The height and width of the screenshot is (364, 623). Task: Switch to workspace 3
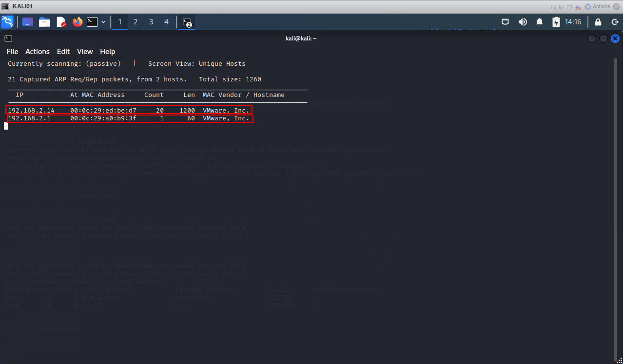(x=151, y=22)
